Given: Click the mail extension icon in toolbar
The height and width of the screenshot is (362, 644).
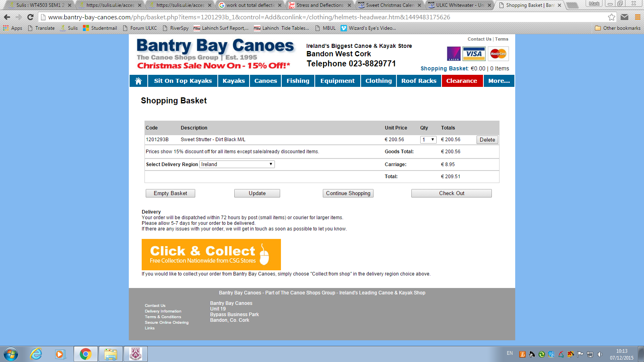Looking at the screenshot, I should [x=624, y=17].
